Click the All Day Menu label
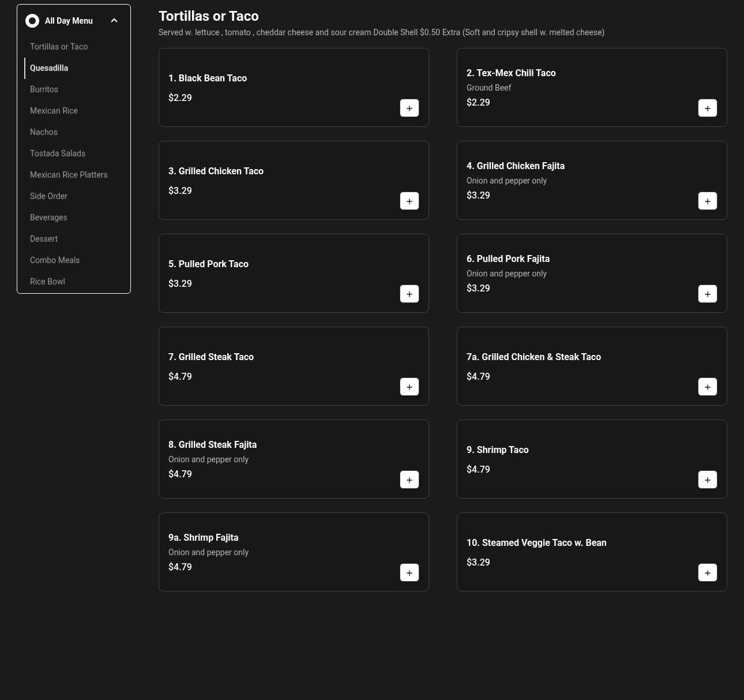 pyautogui.click(x=69, y=21)
